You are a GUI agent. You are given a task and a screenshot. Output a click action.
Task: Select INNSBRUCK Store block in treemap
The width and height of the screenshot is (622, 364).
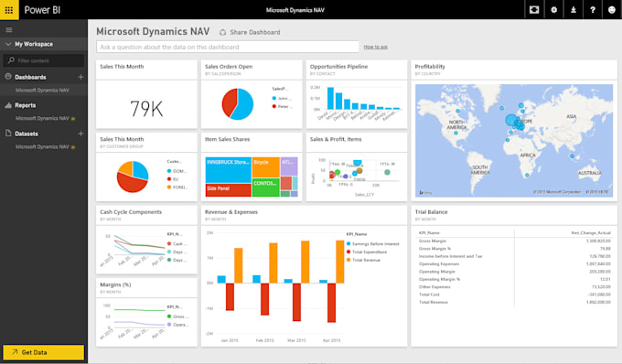click(229, 170)
